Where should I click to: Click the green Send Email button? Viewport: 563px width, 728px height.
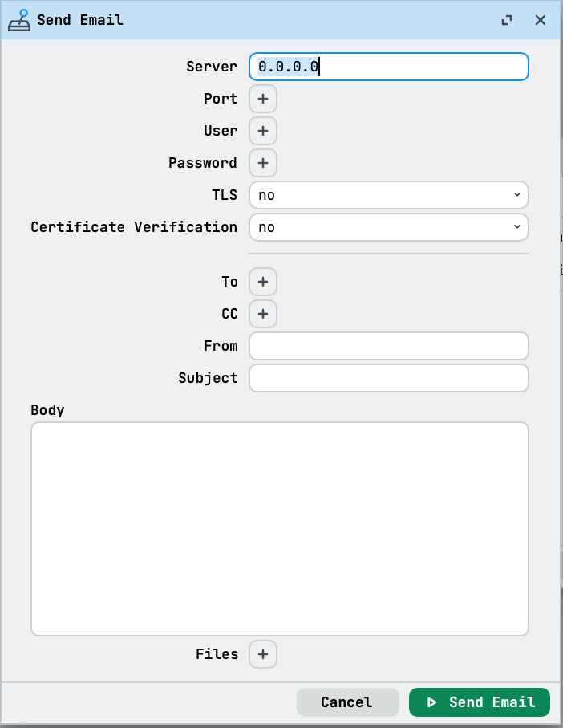coord(480,702)
